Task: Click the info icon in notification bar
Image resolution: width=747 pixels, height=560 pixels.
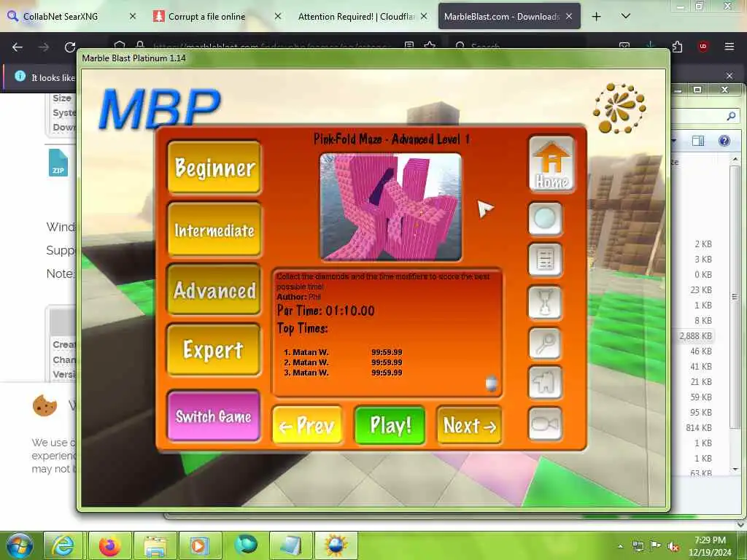Action: tap(20, 76)
